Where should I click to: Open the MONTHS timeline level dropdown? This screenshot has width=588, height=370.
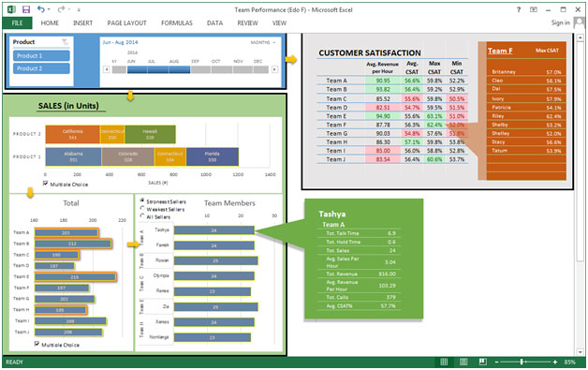tap(263, 42)
